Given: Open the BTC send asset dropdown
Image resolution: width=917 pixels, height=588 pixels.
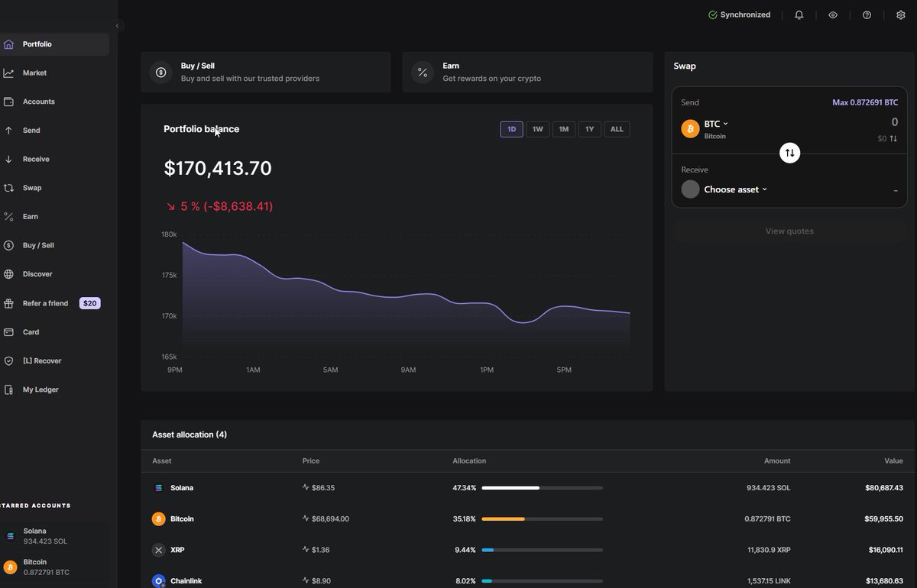Looking at the screenshot, I should (716, 124).
